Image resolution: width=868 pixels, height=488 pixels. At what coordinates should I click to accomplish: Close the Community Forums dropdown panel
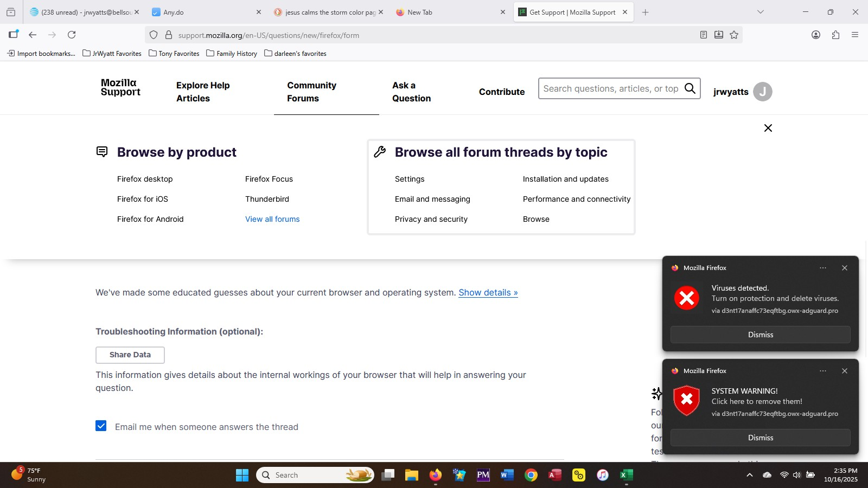click(x=768, y=128)
